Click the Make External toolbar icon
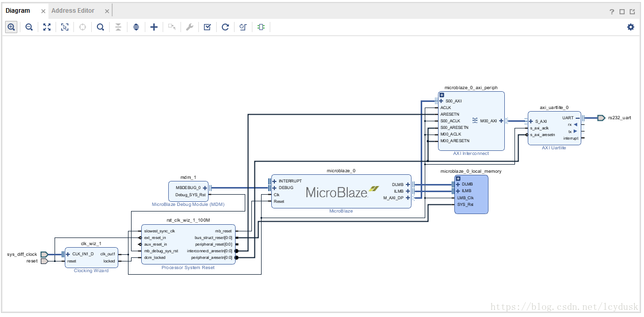Screen dimensions: 644x317 pos(172,27)
